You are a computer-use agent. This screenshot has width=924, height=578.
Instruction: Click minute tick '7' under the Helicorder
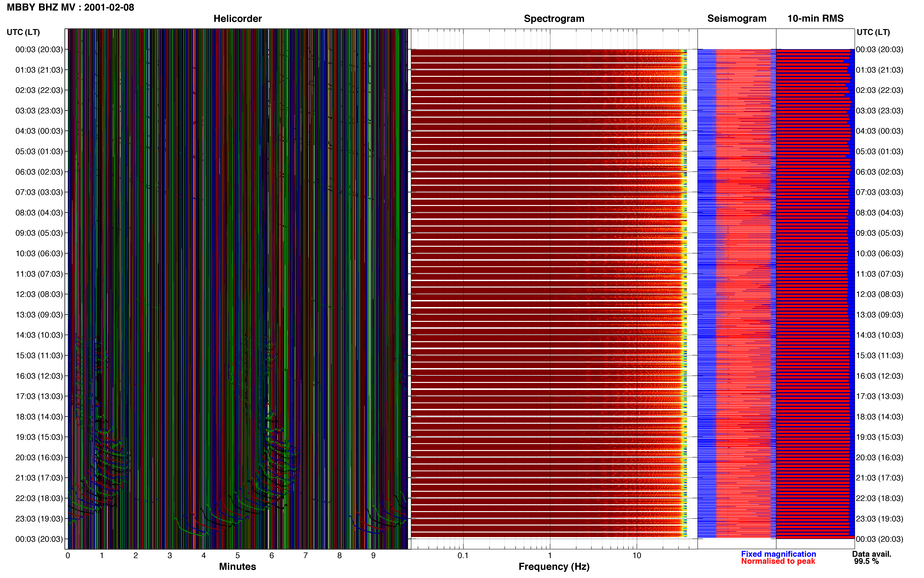coord(306,555)
